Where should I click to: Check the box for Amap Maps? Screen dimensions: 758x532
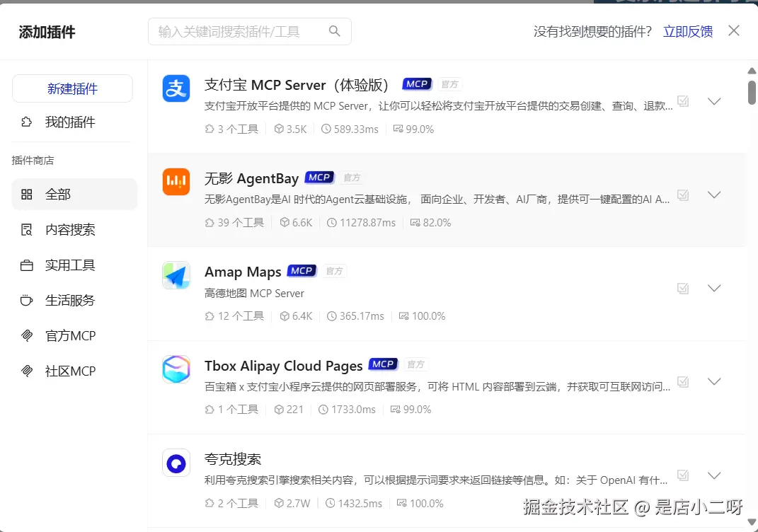click(x=683, y=289)
